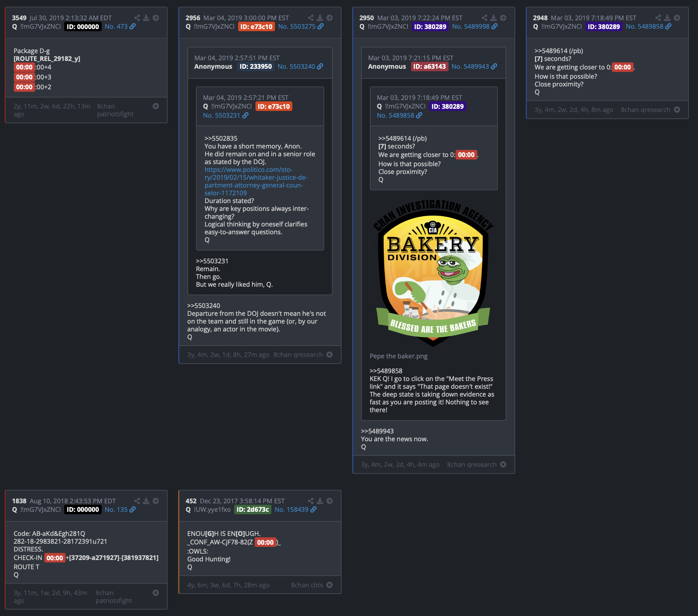
Task: Click 00:00 marker on the :00+4 line
Action: (24, 67)
